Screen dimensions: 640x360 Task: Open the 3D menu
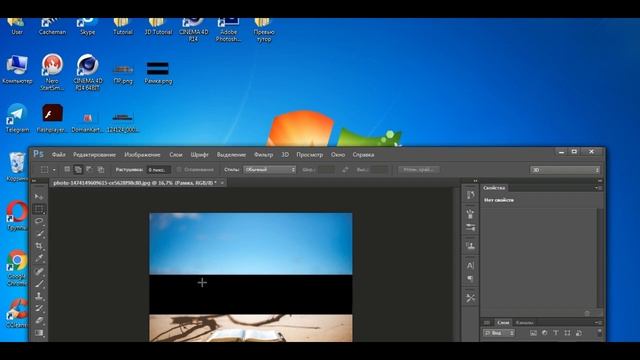point(285,155)
